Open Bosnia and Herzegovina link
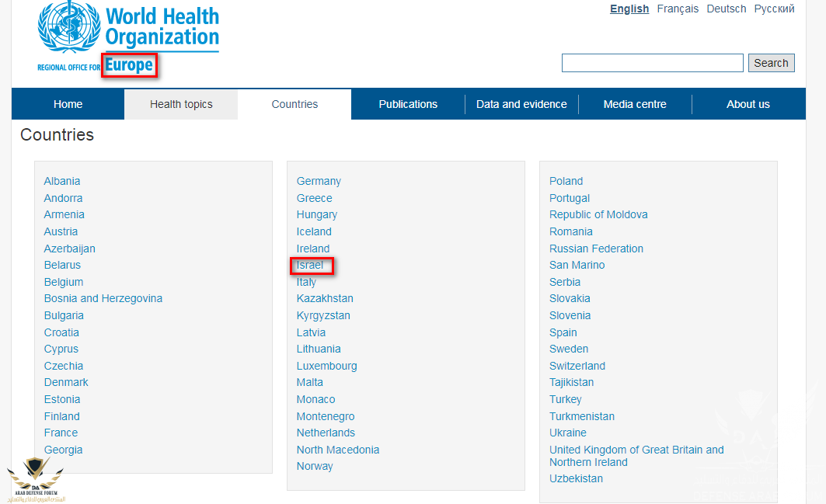 [103, 299]
